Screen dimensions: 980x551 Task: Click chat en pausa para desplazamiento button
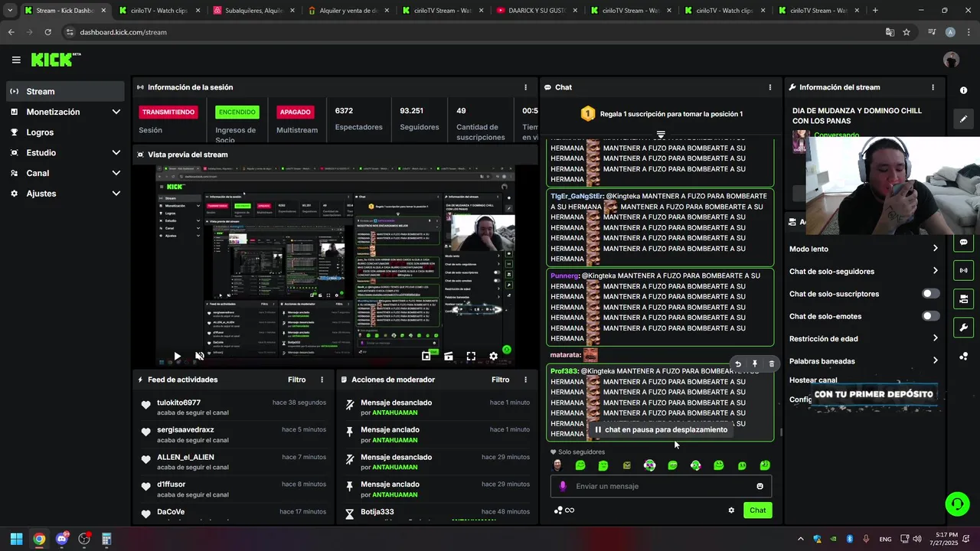(661, 429)
